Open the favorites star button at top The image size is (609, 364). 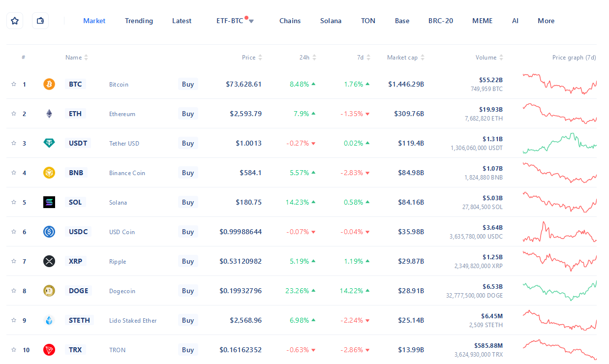(15, 21)
